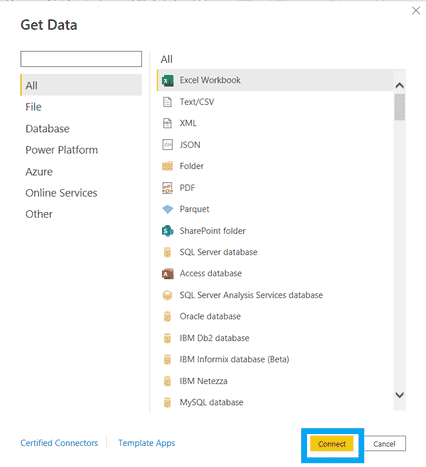Image resolution: width=426 pixels, height=467 pixels.
Task: Select 'SQL Server Analysis Services database' label
Action: [251, 295]
